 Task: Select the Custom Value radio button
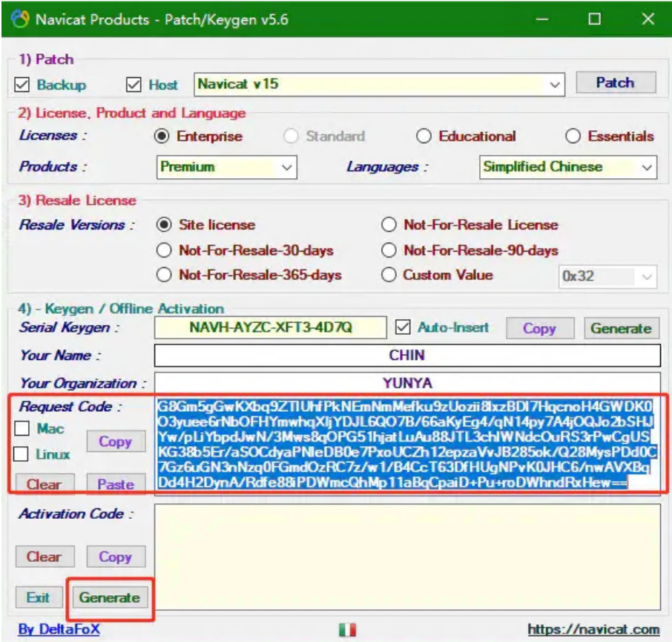point(389,275)
